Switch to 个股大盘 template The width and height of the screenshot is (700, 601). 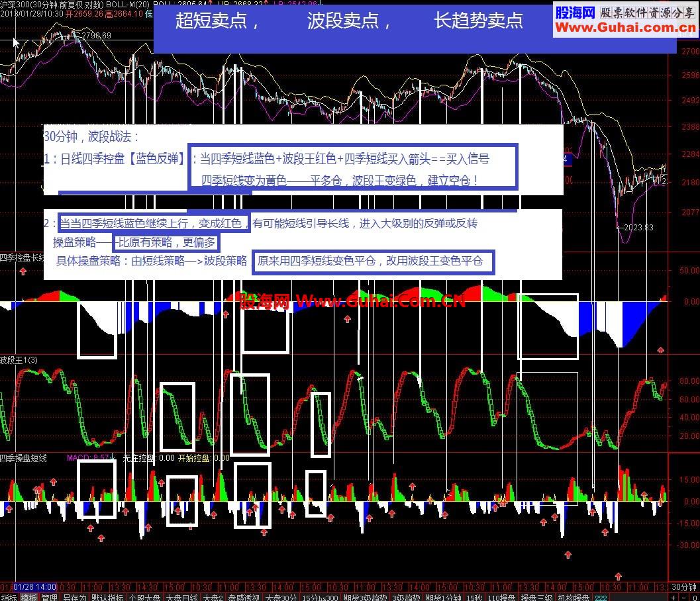click(x=144, y=598)
